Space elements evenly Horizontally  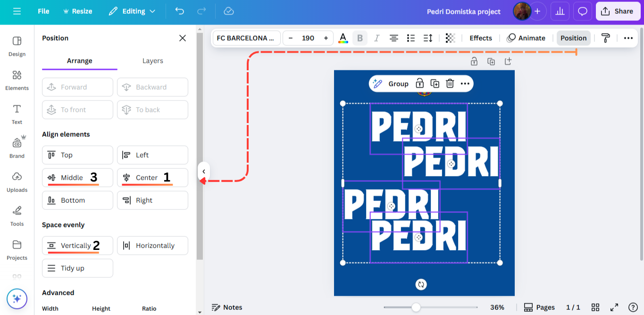152,246
